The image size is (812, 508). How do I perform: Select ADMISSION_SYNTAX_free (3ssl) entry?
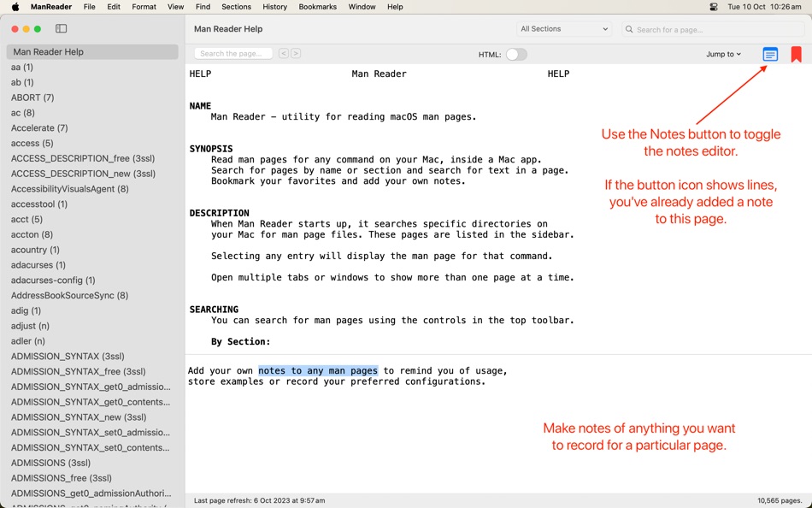click(x=92, y=371)
